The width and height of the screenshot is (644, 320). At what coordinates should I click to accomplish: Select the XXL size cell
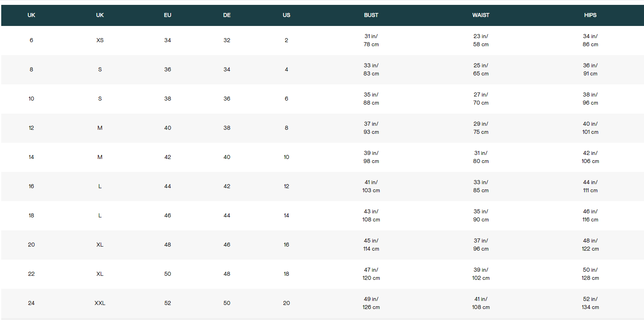pos(100,303)
